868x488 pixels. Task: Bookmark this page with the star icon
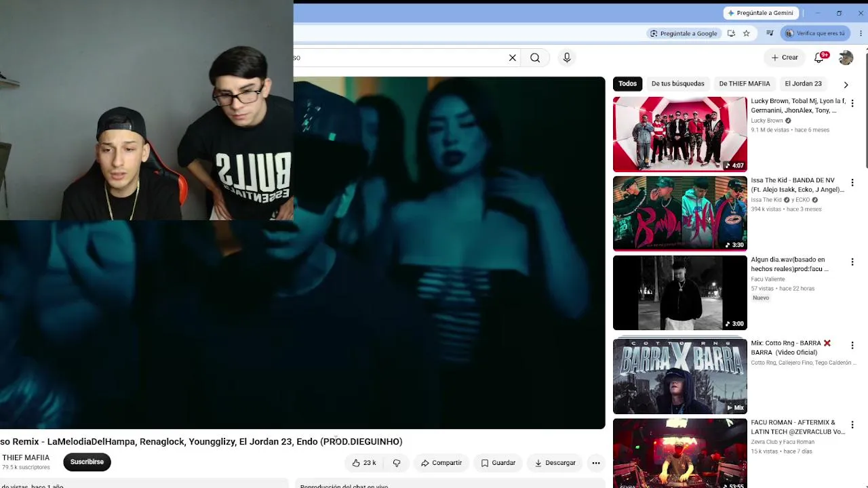[x=746, y=33]
